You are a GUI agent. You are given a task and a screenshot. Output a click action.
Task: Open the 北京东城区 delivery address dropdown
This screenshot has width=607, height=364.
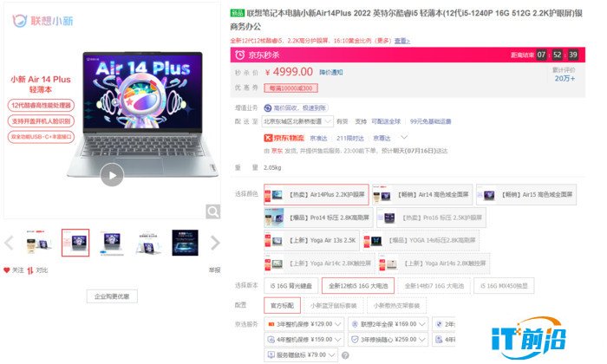pos(297,121)
